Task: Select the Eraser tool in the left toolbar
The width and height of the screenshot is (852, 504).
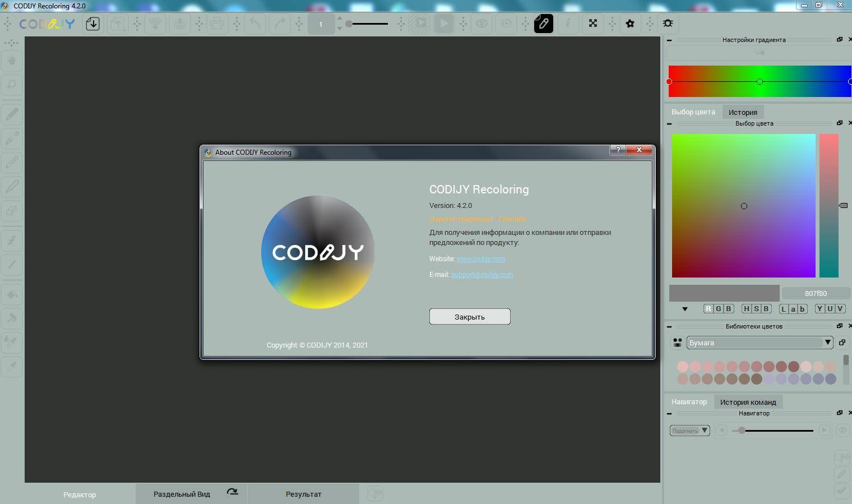Action: (12, 211)
